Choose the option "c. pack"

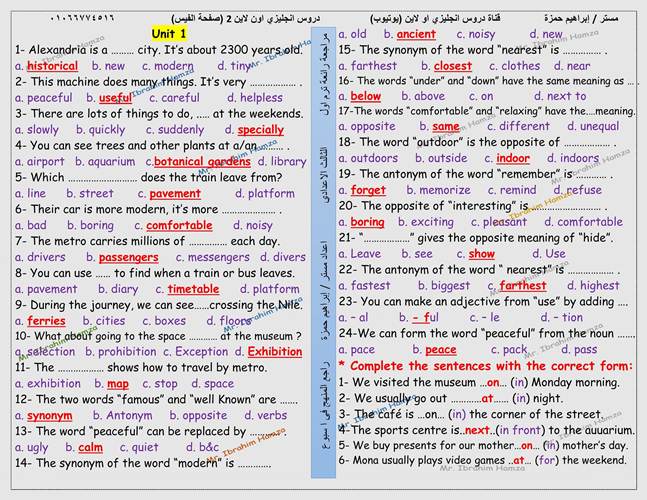[x=509, y=350]
